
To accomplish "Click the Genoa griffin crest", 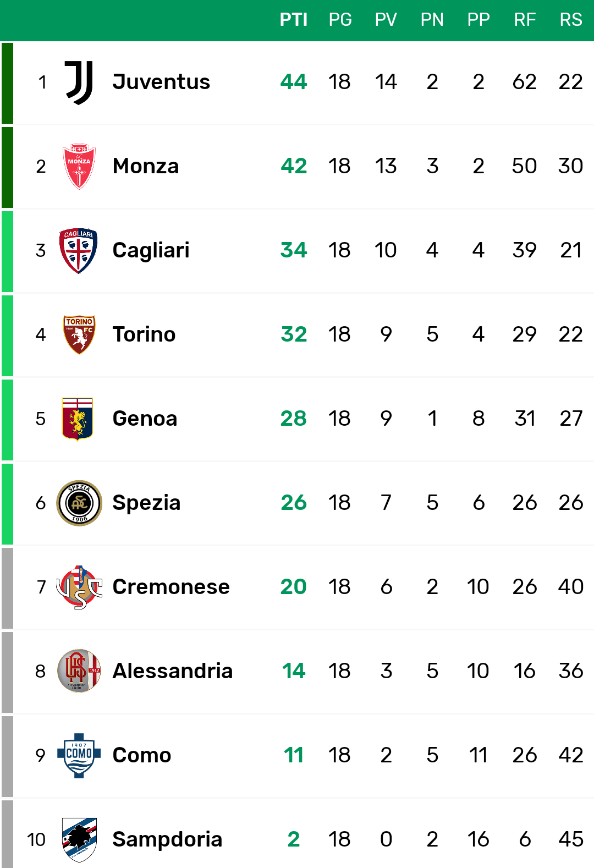I will click(78, 419).
